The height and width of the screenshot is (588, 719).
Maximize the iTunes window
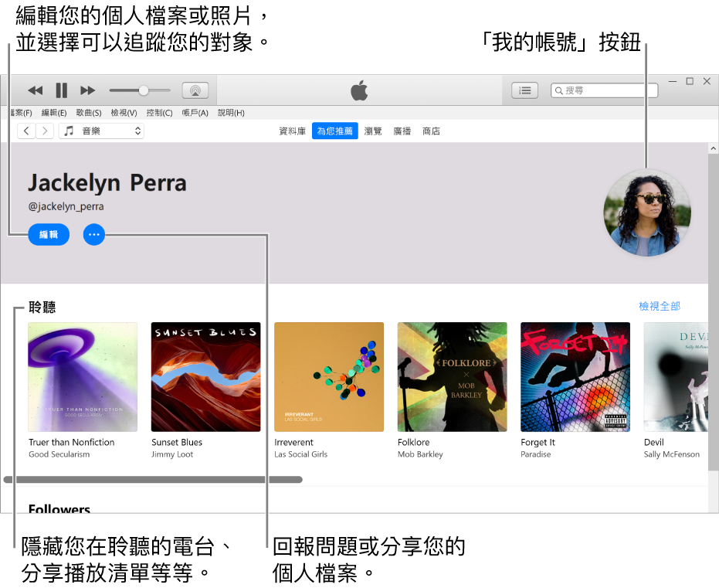pos(690,81)
